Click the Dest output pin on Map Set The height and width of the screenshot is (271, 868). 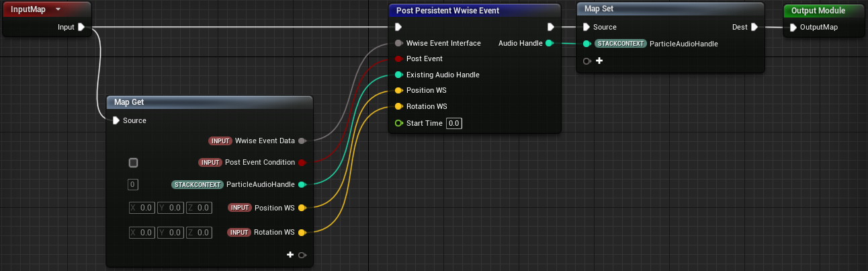[754, 28]
